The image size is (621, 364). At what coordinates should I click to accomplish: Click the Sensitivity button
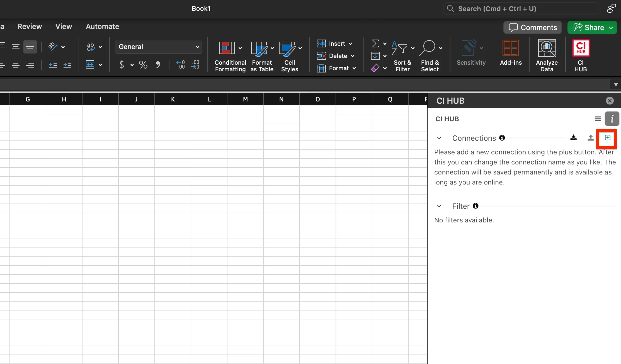(x=471, y=53)
